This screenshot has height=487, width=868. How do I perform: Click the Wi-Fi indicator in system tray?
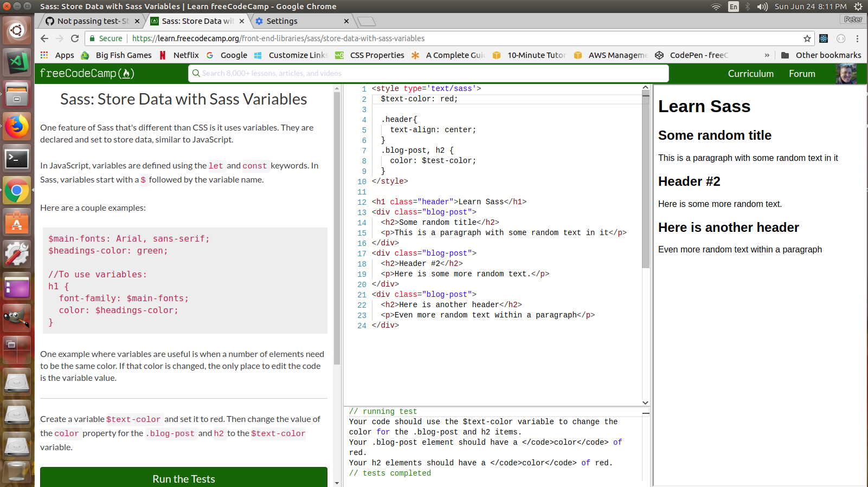pyautogui.click(x=716, y=7)
